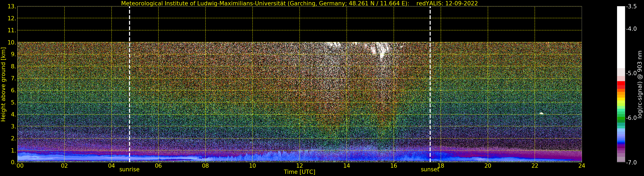Image resolution: width=644 pixels, height=176 pixels.
Task: Click colorbar tick value '-7.0'
Action: [x=631, y=162]
